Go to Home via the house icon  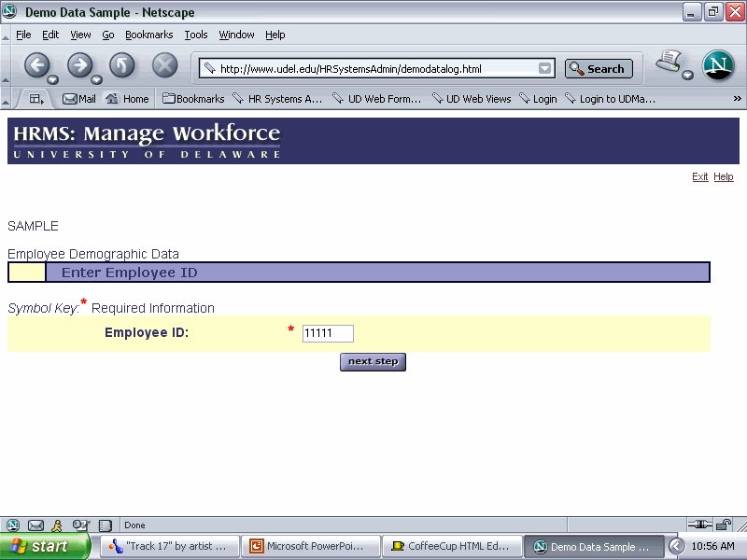click(x=127, y=99)
